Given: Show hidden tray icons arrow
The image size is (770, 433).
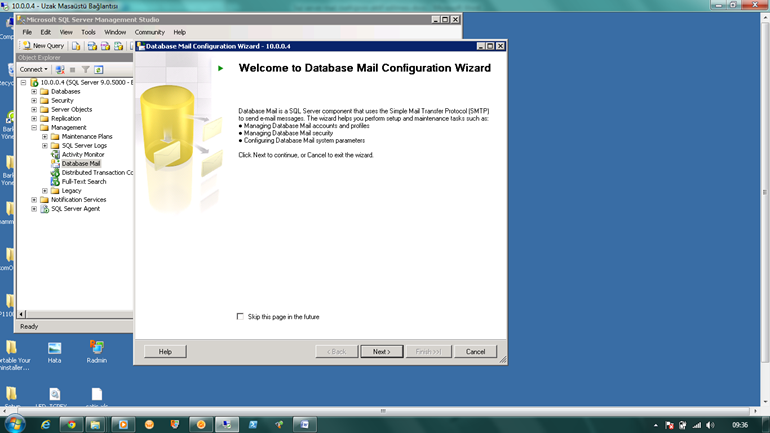Looking at the screenshot, I should point(656,425).
